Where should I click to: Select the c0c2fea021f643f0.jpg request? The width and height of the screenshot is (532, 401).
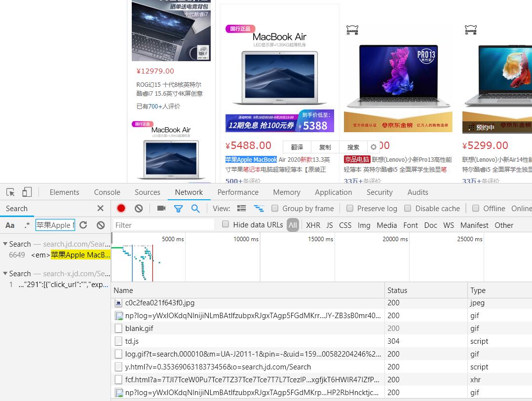322,303
